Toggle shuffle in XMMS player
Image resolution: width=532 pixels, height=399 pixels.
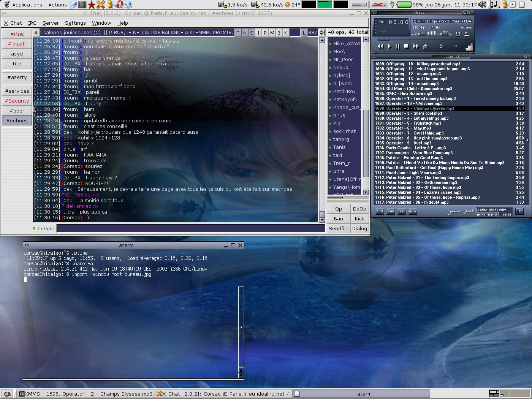[x=441, y=46]
